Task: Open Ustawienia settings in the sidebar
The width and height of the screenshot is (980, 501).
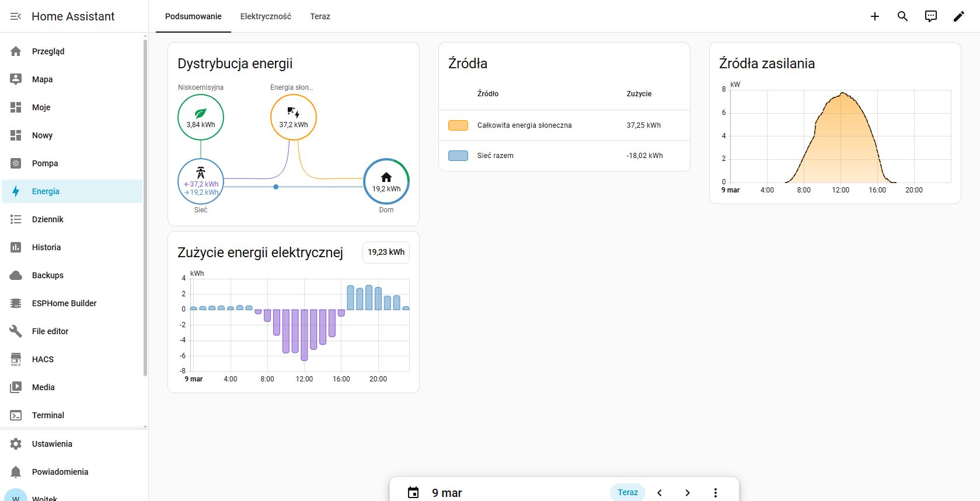Action: click(52, 444)
